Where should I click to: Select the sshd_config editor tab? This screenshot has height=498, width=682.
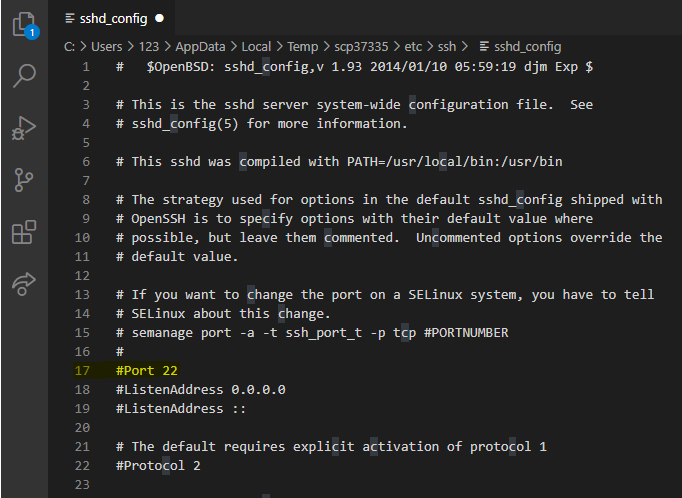[112, 18]
